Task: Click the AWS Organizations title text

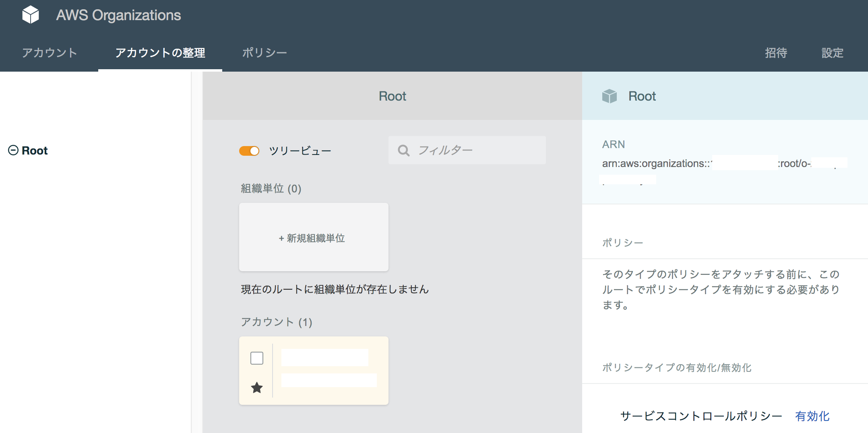Action: 118,15
